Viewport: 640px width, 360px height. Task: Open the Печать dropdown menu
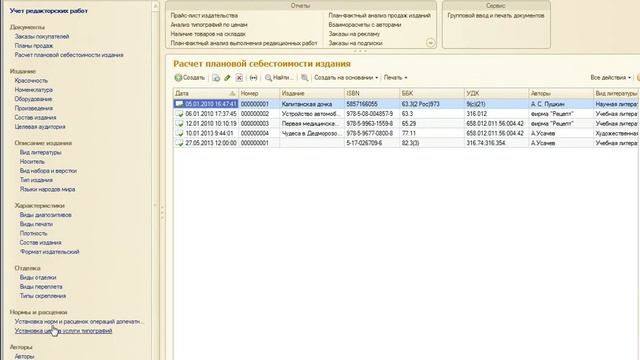tap(395, 78)
